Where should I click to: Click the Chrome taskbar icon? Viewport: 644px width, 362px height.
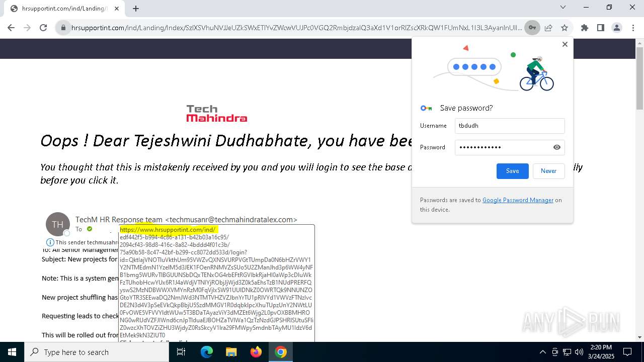281,352
